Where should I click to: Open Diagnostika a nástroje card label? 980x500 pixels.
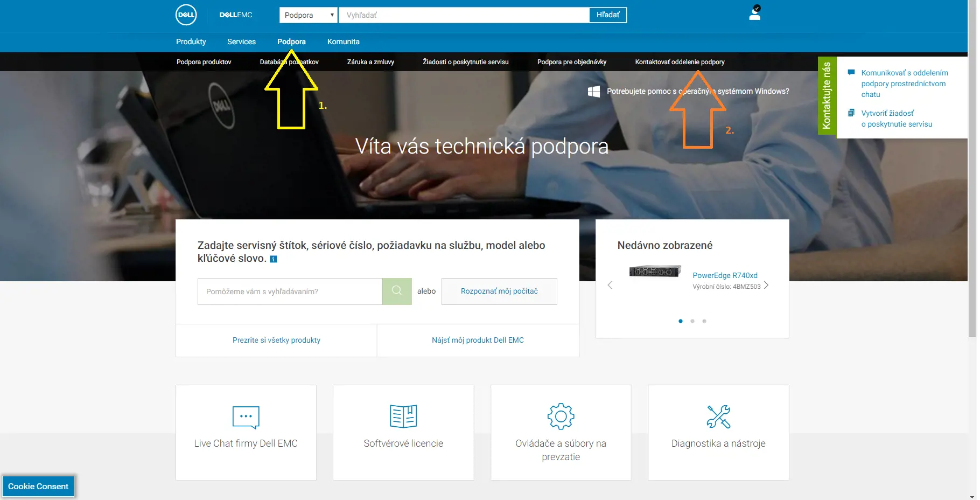click(718, 443)
